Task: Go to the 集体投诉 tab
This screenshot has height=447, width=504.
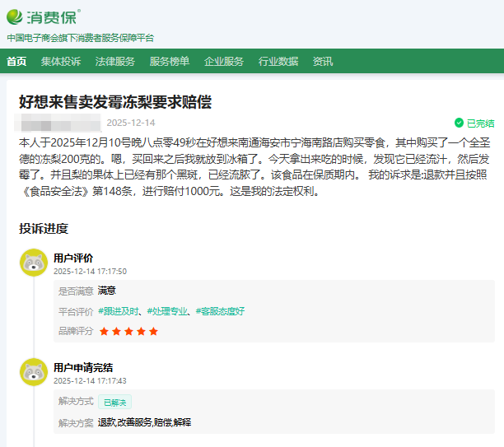Action: point(61,62)
